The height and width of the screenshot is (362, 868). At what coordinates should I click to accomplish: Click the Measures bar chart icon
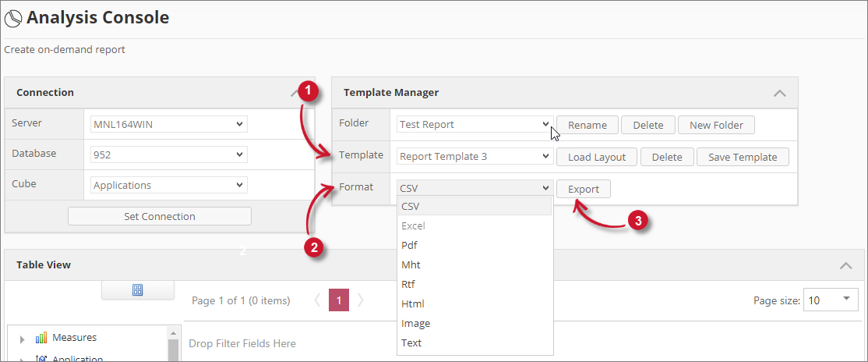41,338
